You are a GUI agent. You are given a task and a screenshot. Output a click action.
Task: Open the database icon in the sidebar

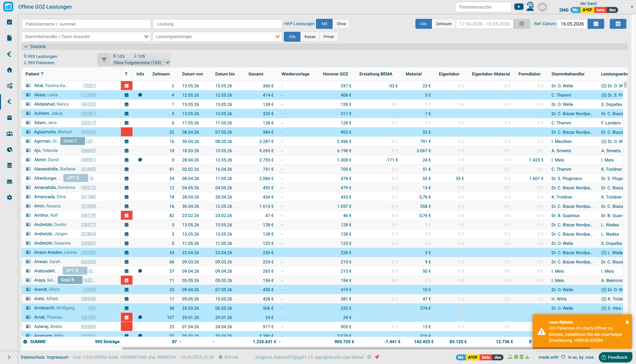(9, 165)
